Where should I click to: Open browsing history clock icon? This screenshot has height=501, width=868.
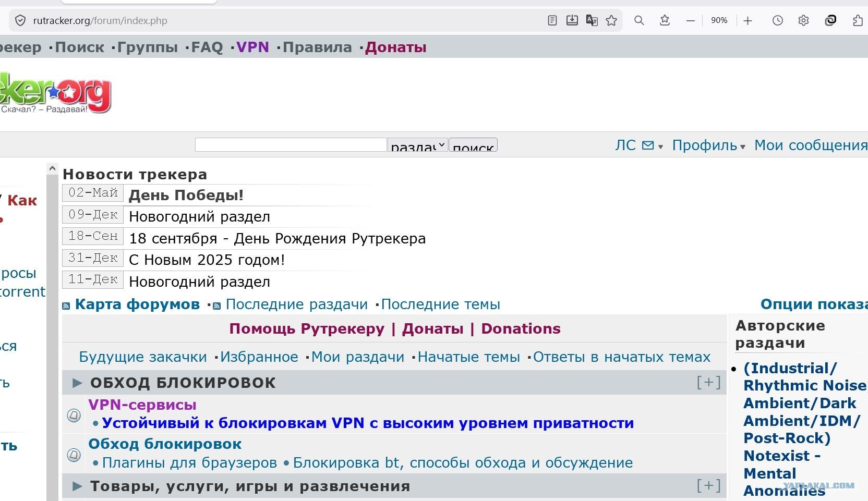click(777, 20)
